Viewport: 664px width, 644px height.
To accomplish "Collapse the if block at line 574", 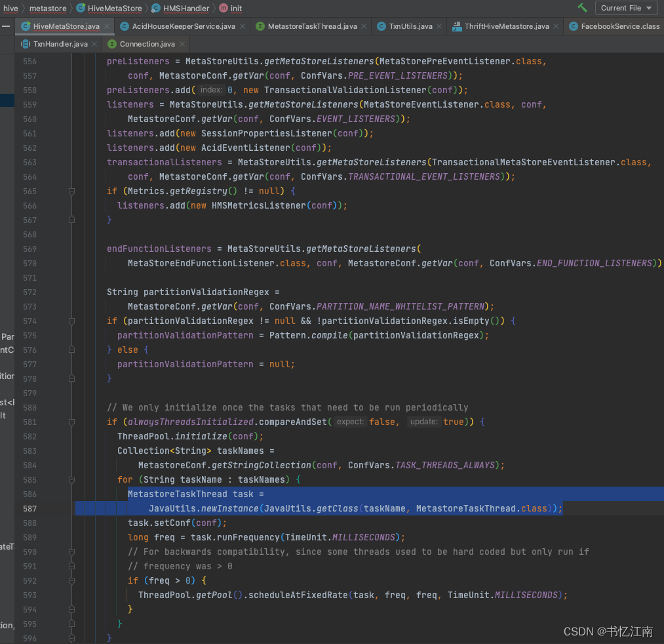I will [x=71, y=321].
